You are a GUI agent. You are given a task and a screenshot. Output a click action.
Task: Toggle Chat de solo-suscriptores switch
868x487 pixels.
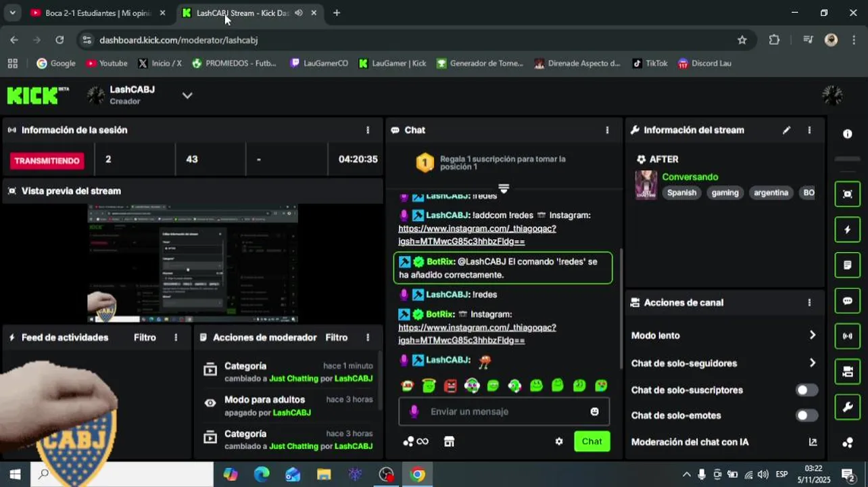click(x=806, y=390)
